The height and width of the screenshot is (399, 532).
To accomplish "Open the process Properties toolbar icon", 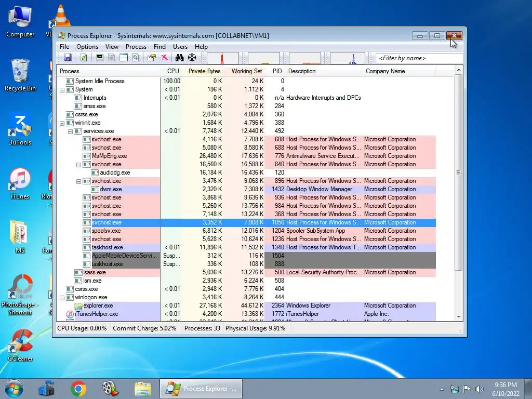I will click(x=151, y=58).
